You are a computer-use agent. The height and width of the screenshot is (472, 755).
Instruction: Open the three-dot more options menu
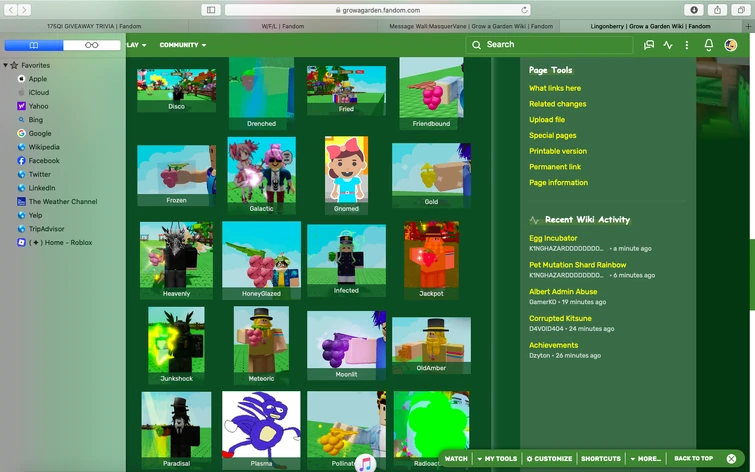click(687, 45)
